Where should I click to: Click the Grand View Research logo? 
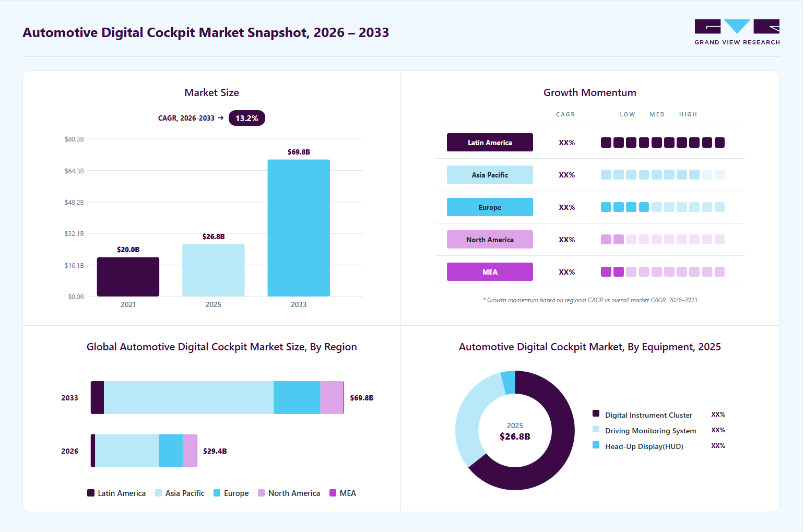737,32
